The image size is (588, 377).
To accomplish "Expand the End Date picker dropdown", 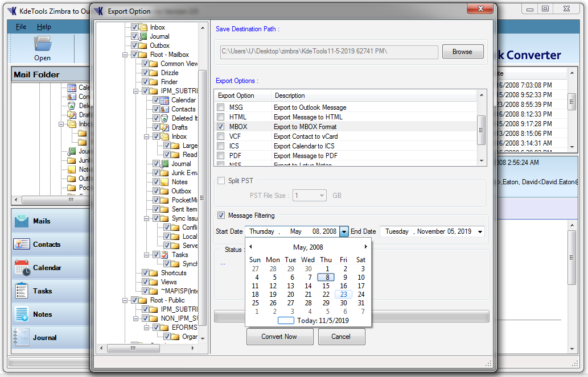I will pos(480,231).
